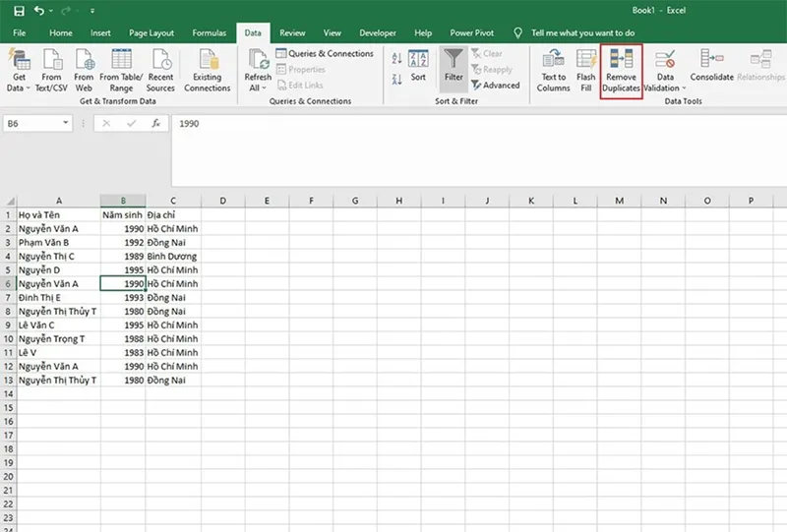Viewport: 787px width, 532px height.
Task: Select column D header
Action: coord(223,201)
